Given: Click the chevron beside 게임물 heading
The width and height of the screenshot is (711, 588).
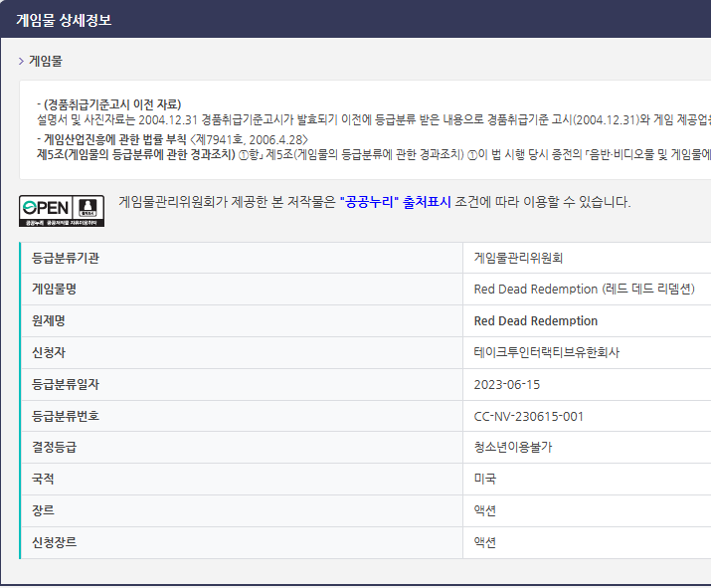Looking at the screenshot, I should [21, 61].
